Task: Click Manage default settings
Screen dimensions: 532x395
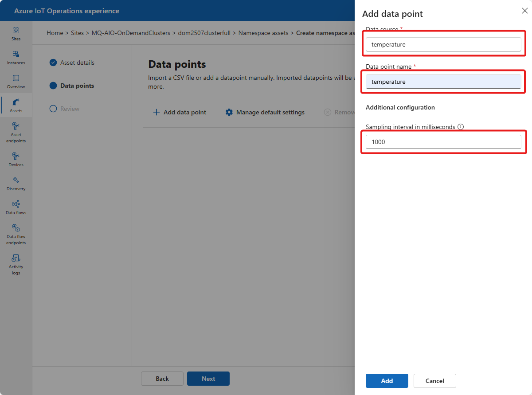Action: click(x=265, y=113)
